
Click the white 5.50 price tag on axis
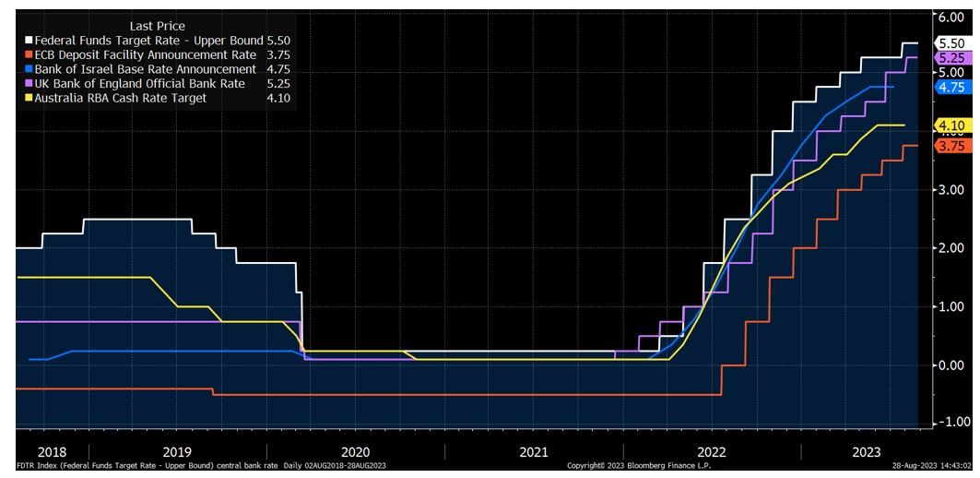(954, 43)
